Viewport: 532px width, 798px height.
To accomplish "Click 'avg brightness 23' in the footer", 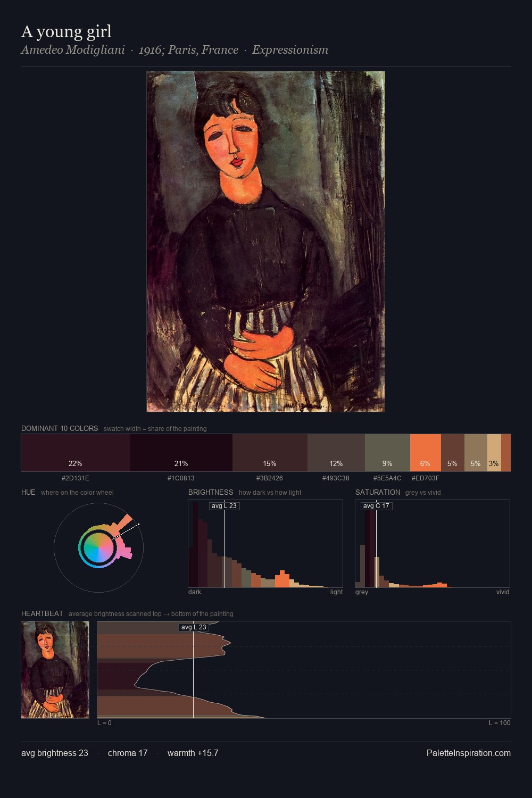I will tap(55, 753).
